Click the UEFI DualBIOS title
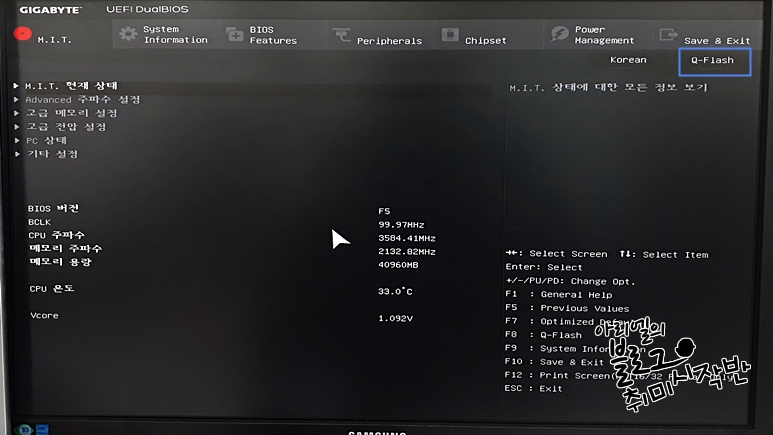Image resolution: width=773 pixels, height=435 pixels. point(147,9)
